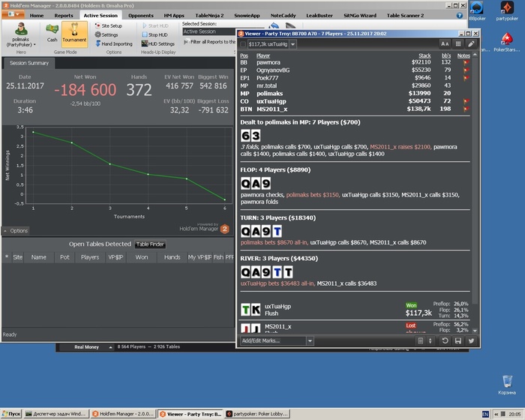525x420 pixels.
Task: Click the Players column header in Open Tables
Action: (x=90, y=257)
